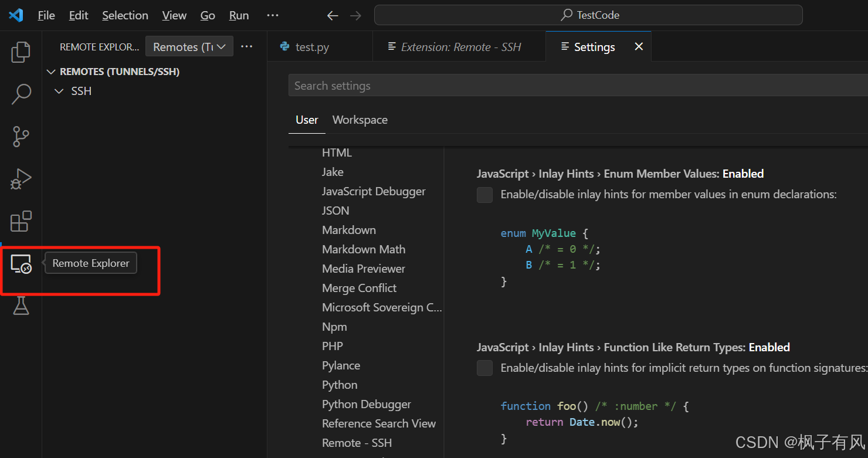Select the highlighted Remote Explorer icon
The image size is (868, 458).
(21, 265)
